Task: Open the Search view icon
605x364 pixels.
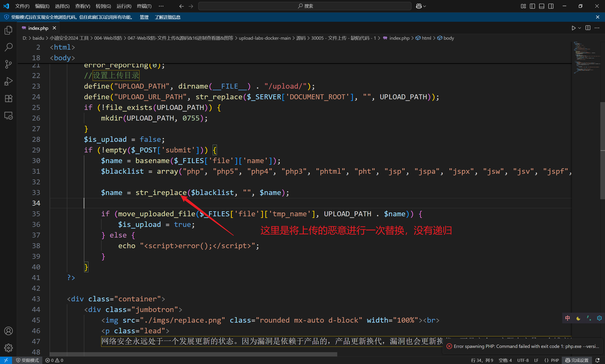Action: (x=8, y=47)
